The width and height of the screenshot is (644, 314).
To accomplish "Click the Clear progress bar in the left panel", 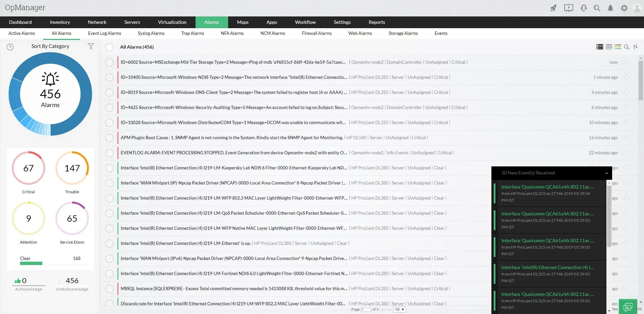I will point(31,263).
